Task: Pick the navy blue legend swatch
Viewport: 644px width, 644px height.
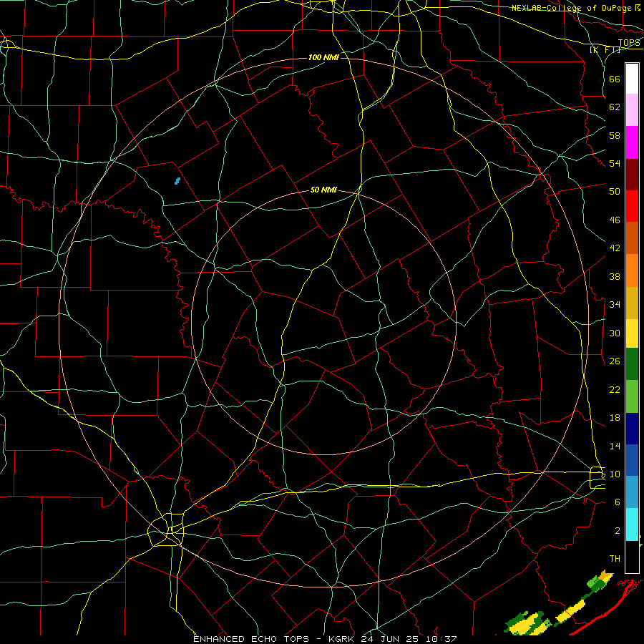Action: (632, 429)
